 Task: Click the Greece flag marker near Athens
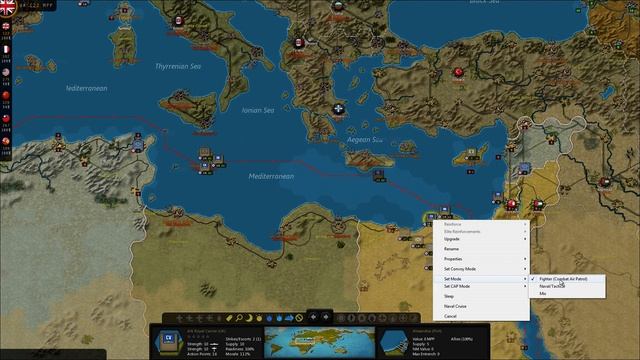(338, 109)
